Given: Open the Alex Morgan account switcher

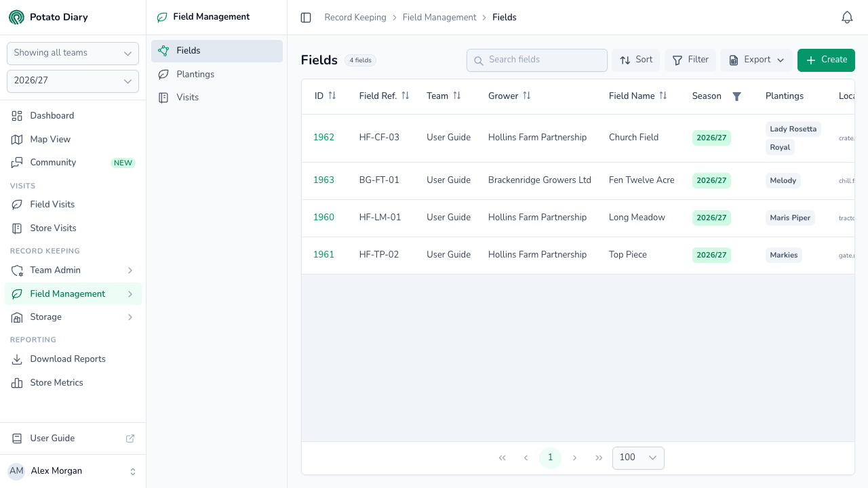Looking at the screenshot, I should (73, 471).
